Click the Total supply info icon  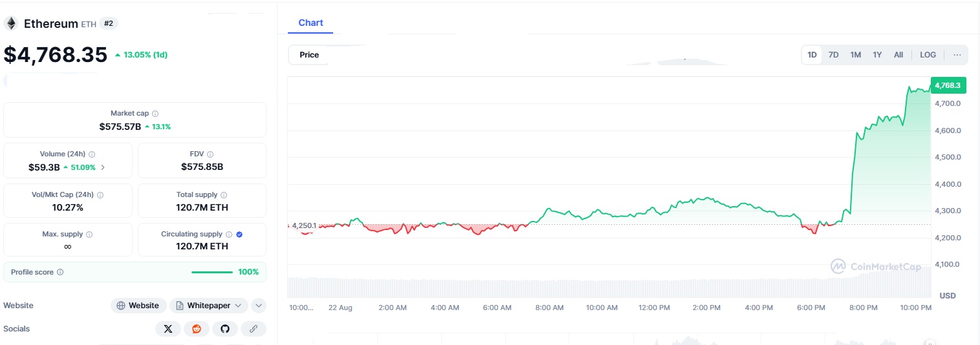pyautogui.click(x=224, y=194)
